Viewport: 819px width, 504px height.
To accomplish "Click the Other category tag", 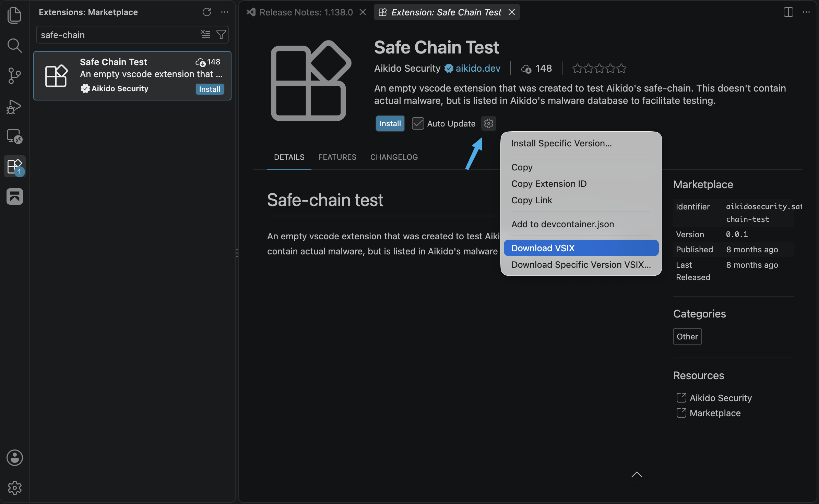I will pos(687,336).
